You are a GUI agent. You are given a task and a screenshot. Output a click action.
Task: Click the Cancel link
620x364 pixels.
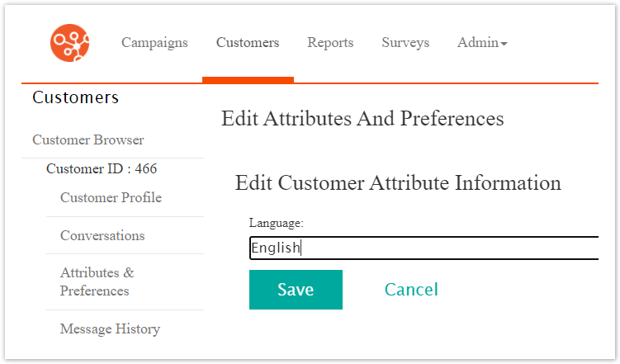coord(411,290)
